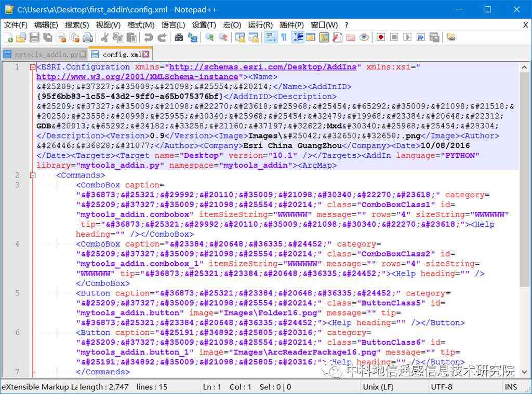The height and width of the screenshot is (394, 532).
Task: Close all documents via toolbar icon
Action: click(74, 37)
